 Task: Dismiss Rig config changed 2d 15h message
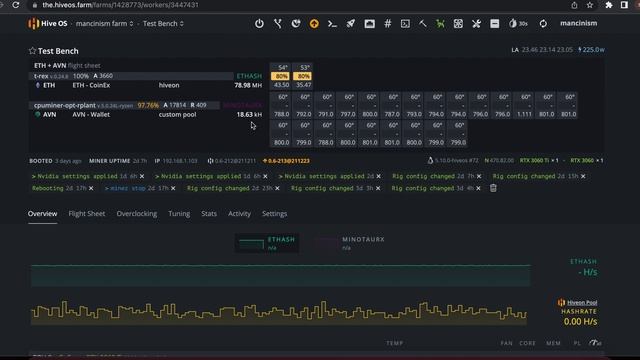pos(583,176)
